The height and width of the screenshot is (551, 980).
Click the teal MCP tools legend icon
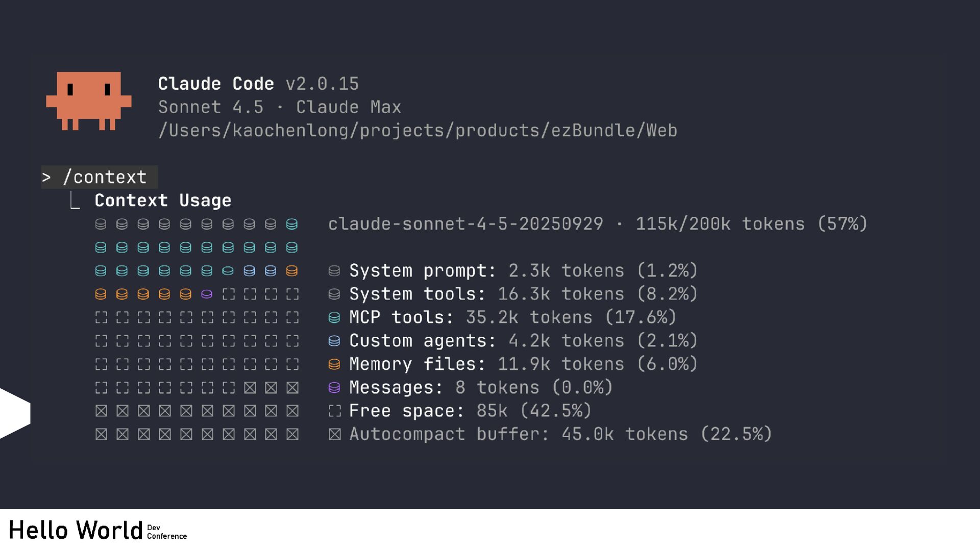(334, 318)
